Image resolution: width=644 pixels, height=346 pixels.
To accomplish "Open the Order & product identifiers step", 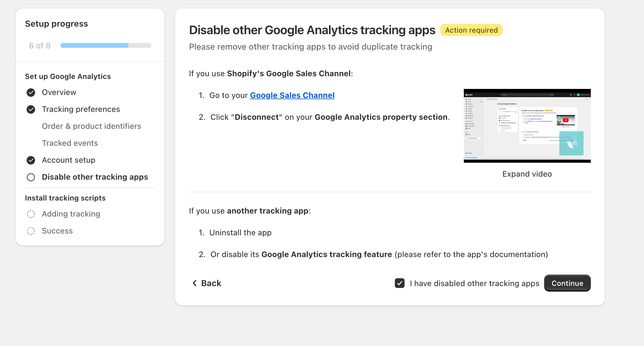I will 91,126.
